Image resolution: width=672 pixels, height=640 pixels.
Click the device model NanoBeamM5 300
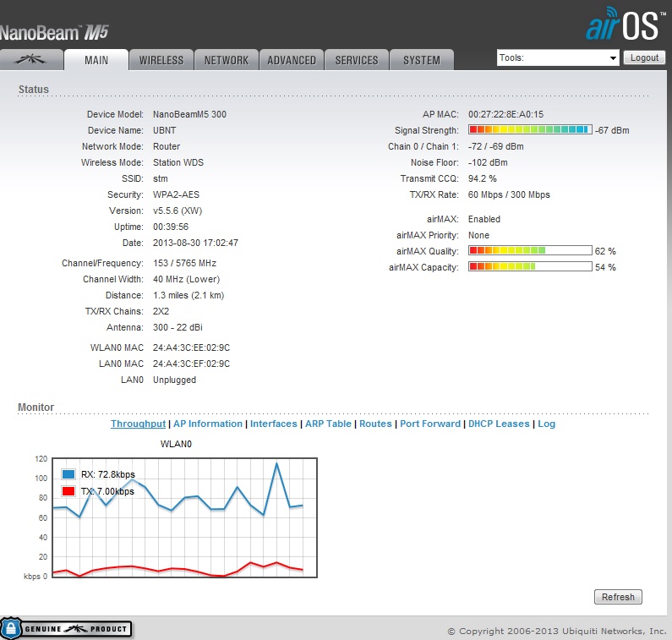pos(189,114)
